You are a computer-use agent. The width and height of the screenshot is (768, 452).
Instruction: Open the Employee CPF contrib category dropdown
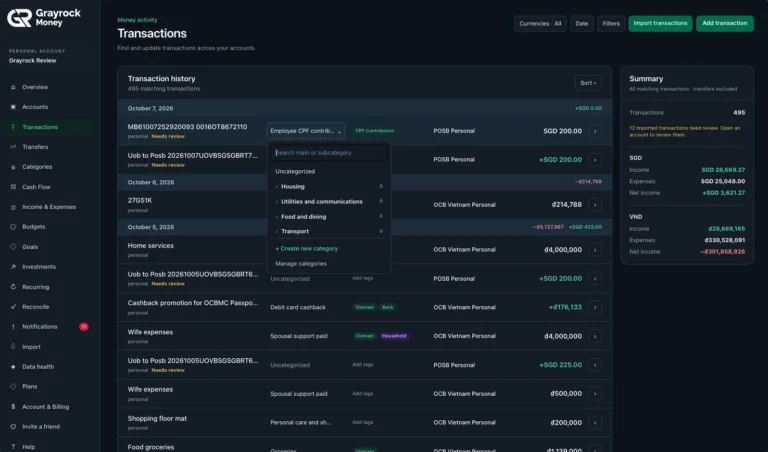(306, 131)
